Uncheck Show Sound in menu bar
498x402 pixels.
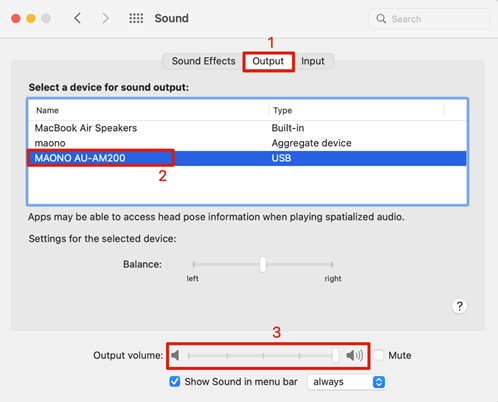pyautogui.click(x=175, y=381)
